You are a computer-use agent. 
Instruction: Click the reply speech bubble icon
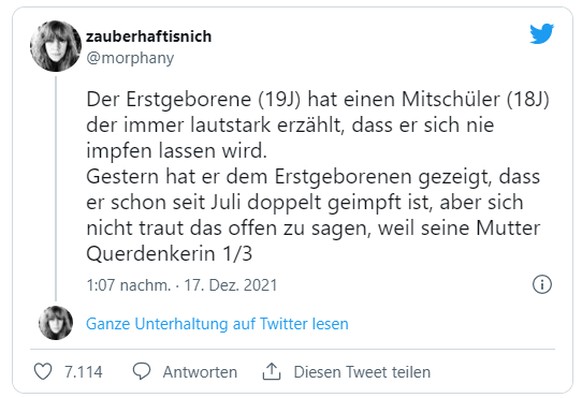click(x=141, y=371)
